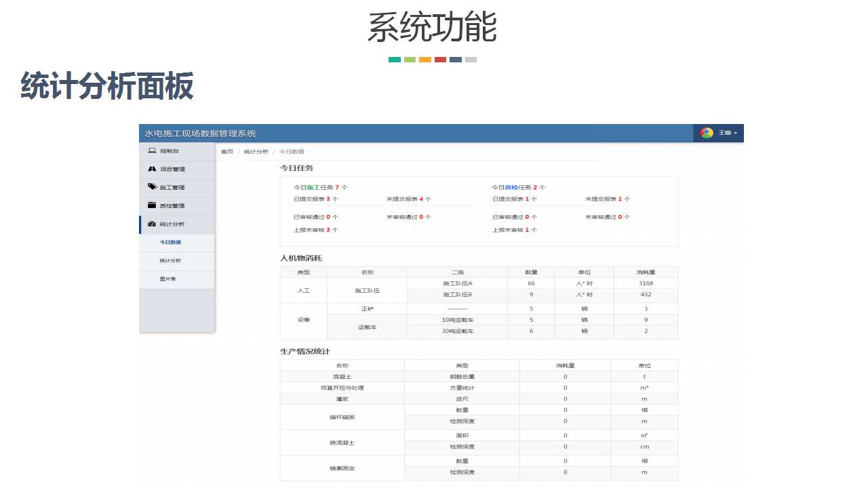Click quantity 6 in 30吨运载车 row
Viewport: 868px width, 488px height.
531,331
